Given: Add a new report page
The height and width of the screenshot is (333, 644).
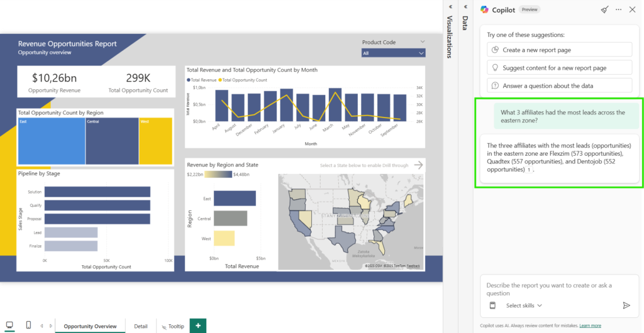Looking at the screenshot, I should coord(198,326).
